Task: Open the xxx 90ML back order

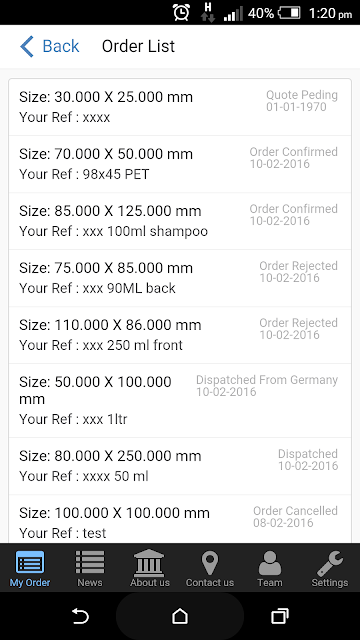Action: pyautogui.click(x=180, y=278)
